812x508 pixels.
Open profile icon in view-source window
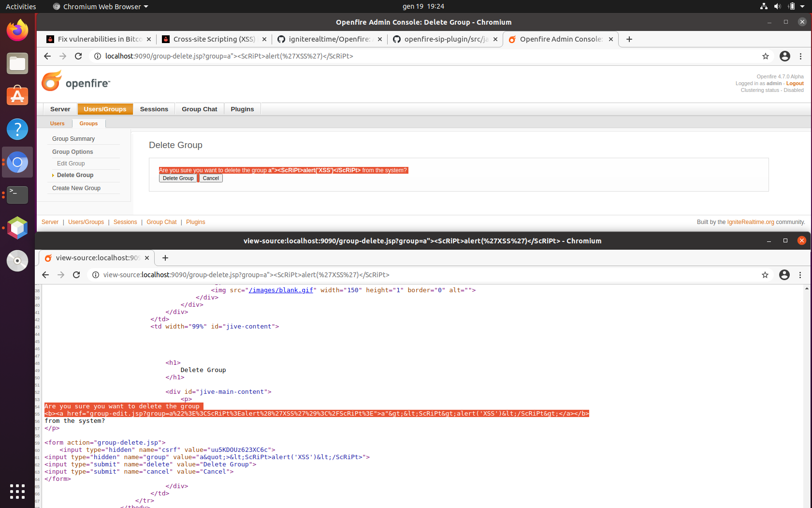tap(784, 275)
